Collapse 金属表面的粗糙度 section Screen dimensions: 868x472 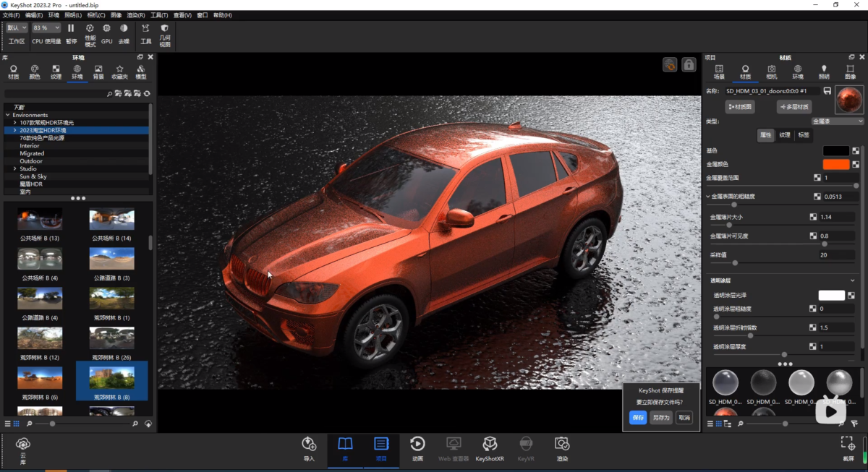[x=709, y=197]
